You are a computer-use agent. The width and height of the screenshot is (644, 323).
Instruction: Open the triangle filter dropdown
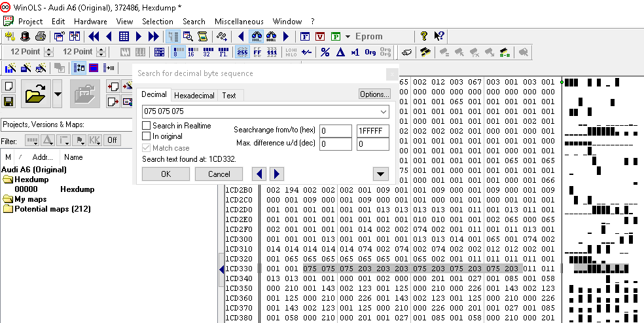click(x=48, y=141)
